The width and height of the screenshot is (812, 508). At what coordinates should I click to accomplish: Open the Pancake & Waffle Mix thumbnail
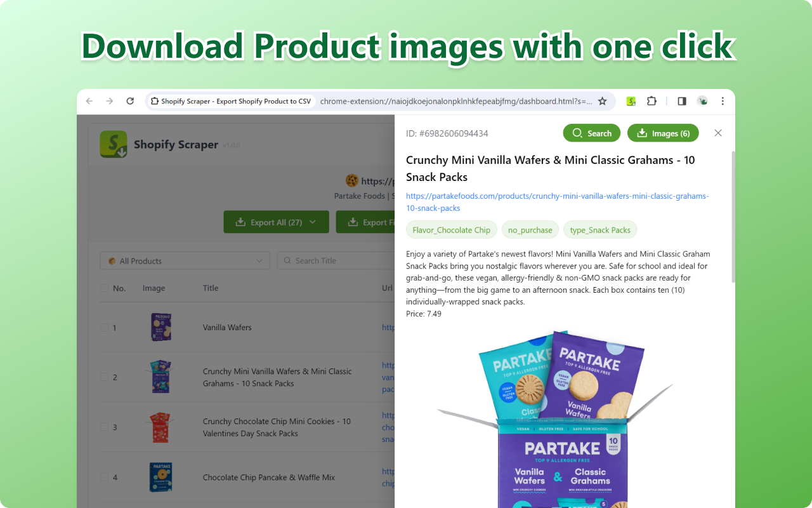coord(161,478)
